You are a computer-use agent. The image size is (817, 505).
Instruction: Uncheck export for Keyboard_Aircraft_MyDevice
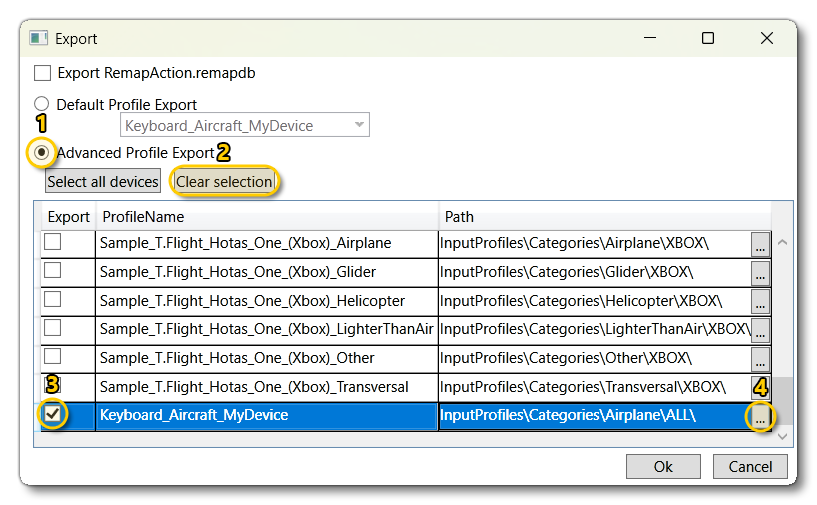coord(53,415)
